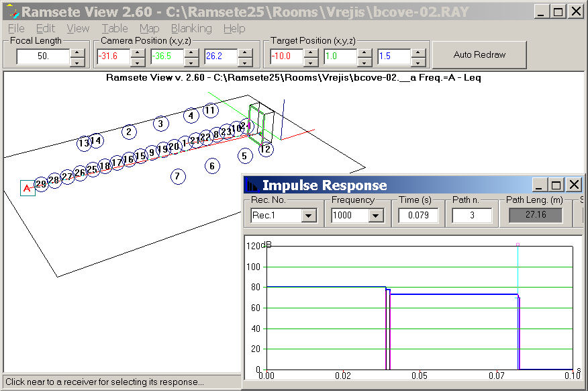Increase Target Position x value
This screenshot has height=391, width=588.
click(311, 52)
